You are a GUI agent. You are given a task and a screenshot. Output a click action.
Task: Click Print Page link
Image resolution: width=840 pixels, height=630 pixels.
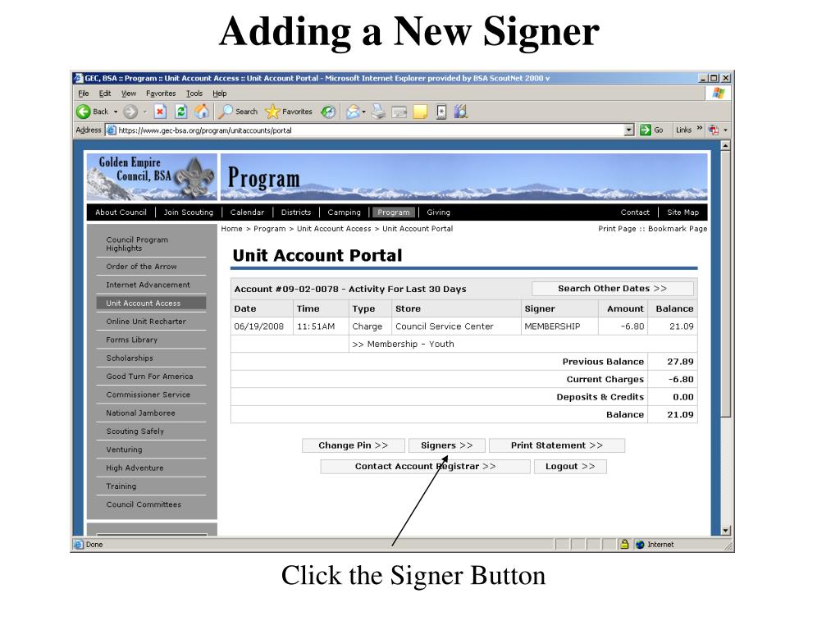pos(617,229)
